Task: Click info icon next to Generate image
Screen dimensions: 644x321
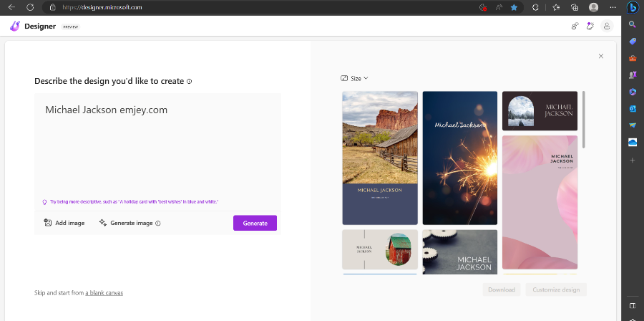Action: coord(158,223)
